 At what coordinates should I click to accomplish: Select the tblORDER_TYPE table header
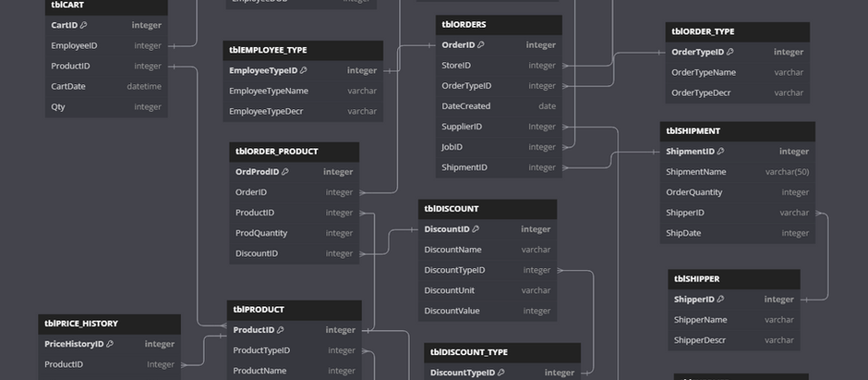coord(738,32)
